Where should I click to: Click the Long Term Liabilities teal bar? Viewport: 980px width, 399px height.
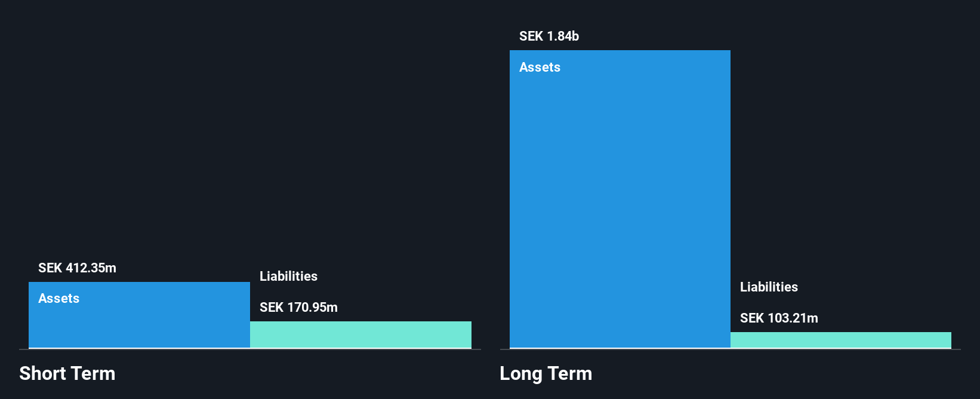click(841, 340)
